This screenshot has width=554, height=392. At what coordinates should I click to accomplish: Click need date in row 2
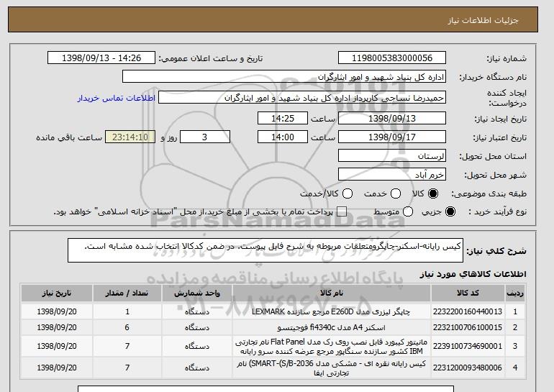point(57,328)
